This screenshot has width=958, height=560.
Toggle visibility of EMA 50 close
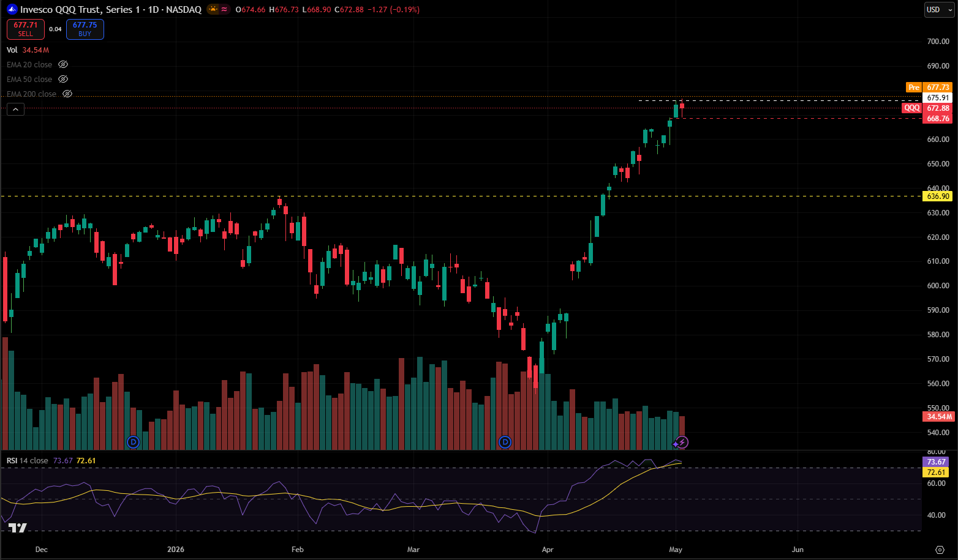coord(63,80)
